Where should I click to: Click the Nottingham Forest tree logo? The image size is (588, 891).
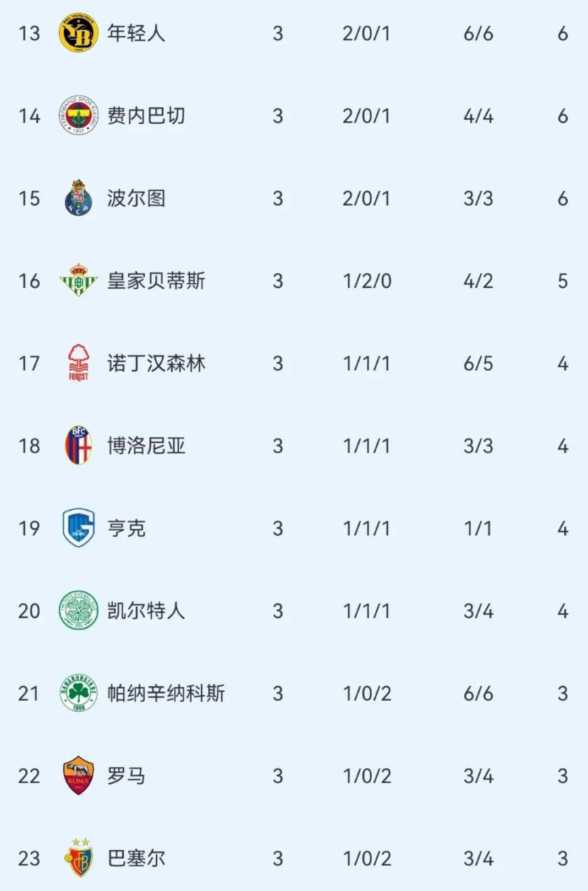click(x=79, y=363)
